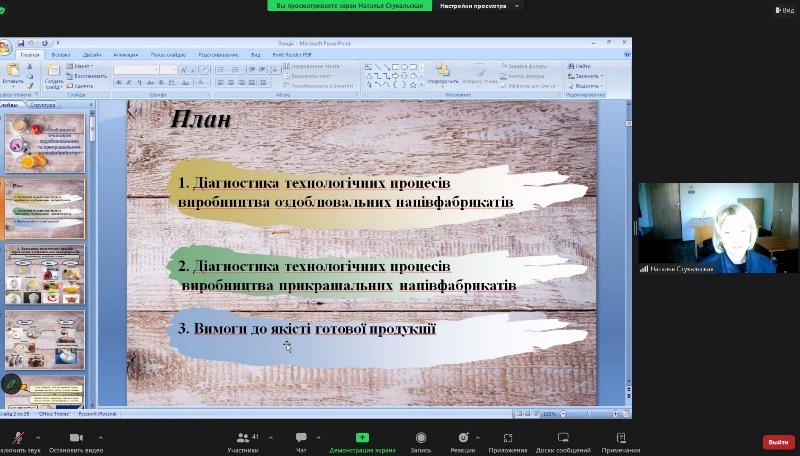
Task: Toggle strikethrough formatting
Action: (x=151, y=82)
